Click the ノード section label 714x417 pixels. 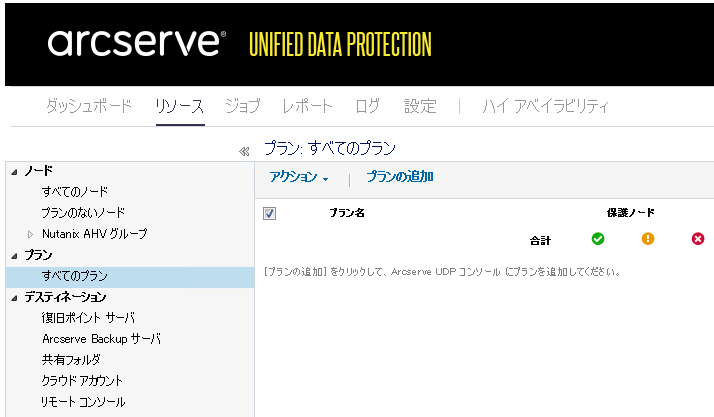(x=39, y=171)
